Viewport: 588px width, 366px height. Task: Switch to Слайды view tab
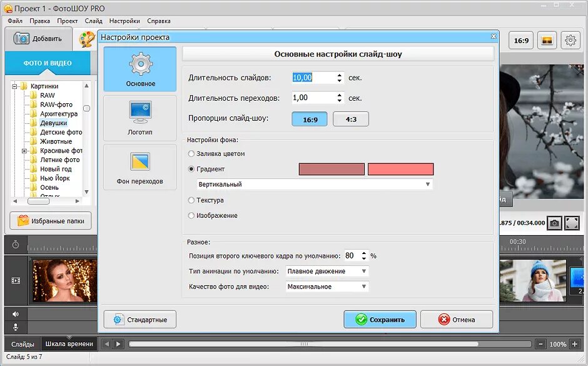tap(23, 344)
